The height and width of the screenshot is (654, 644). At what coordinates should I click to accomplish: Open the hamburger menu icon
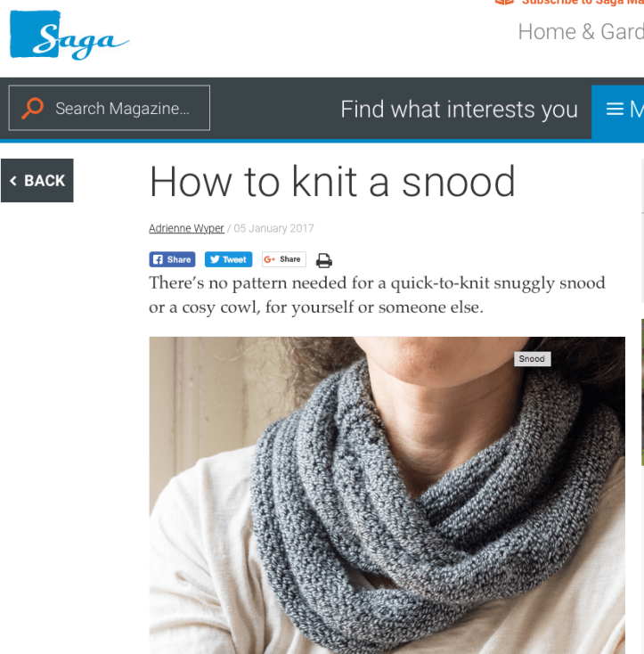pyautogui.click(x=615, y=109)
